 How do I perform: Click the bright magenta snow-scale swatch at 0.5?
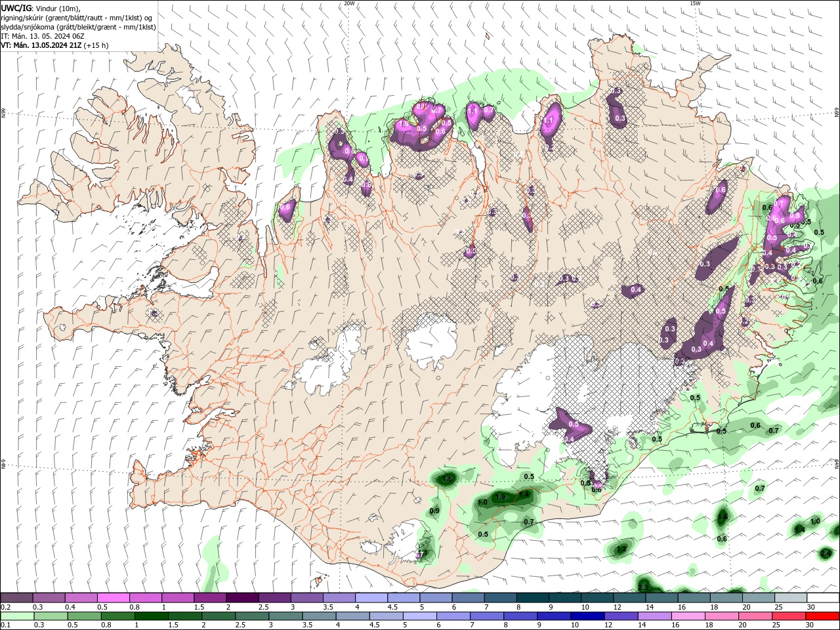113,598
